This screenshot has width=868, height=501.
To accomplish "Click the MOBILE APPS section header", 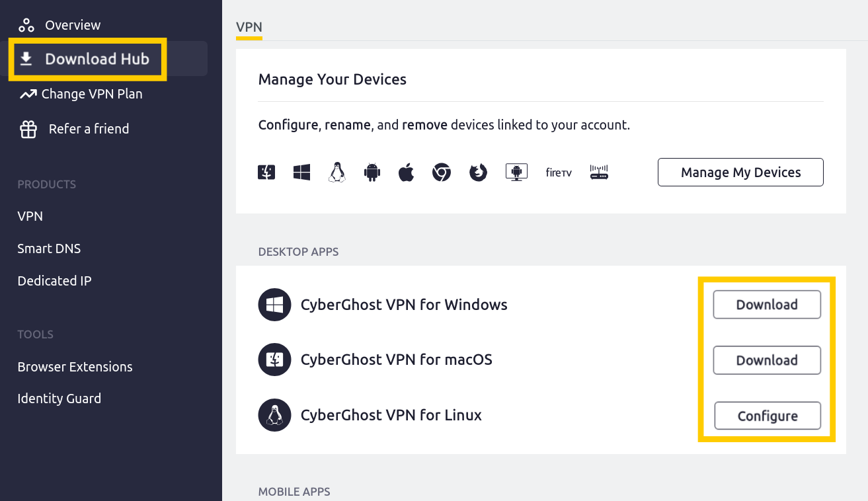I will click(x=294, y=492).
